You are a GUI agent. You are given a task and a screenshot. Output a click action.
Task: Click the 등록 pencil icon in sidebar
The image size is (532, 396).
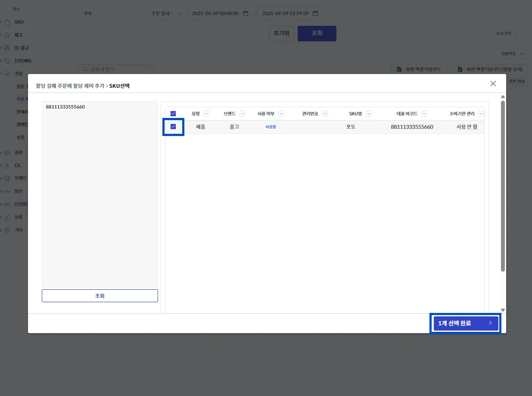[x=7, y=217]
